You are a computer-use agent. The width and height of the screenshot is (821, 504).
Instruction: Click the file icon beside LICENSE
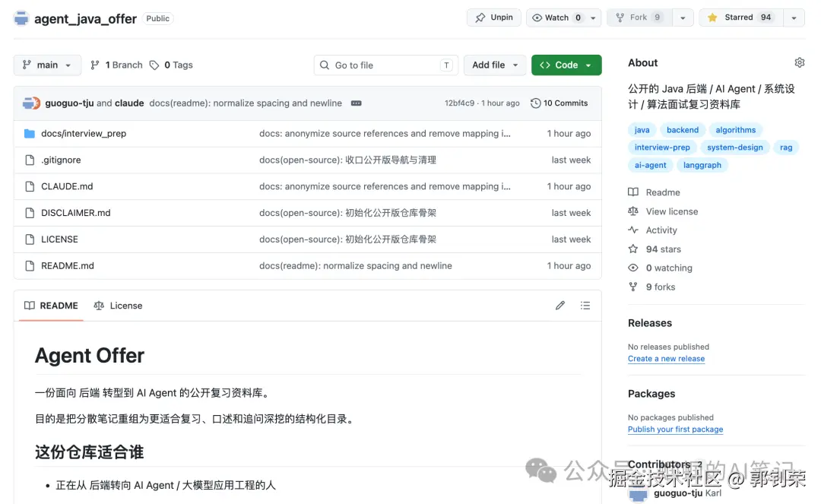point(30,239)
